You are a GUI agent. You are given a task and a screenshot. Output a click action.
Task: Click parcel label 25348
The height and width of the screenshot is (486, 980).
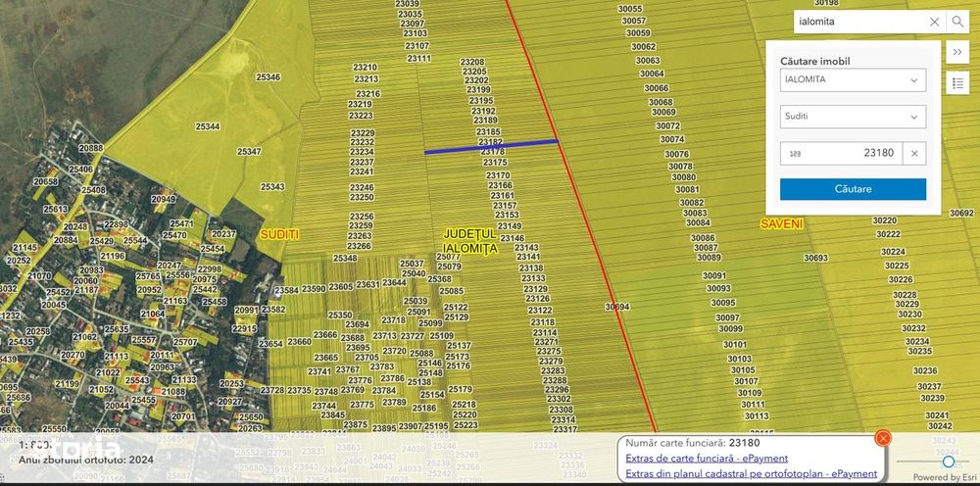point(345,258)
